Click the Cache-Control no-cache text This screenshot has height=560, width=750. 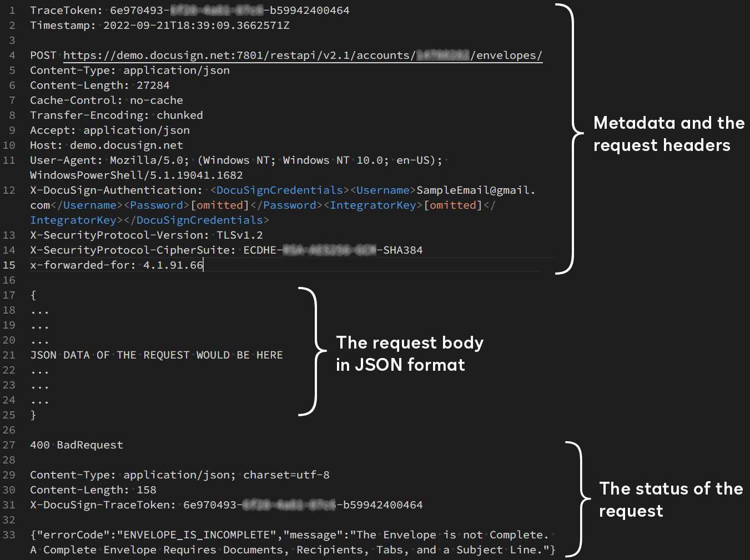point(107,100)
